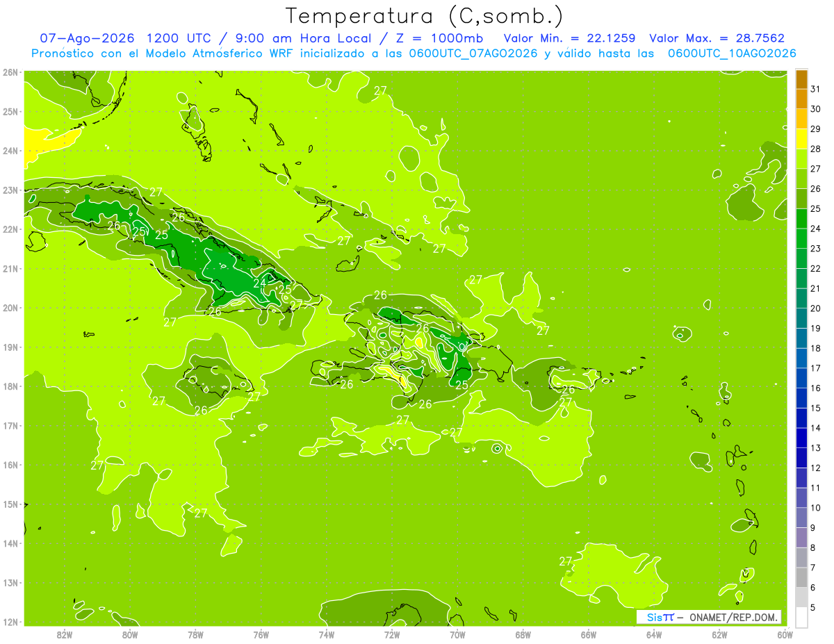The width and height of the screenshot is (834, 644).
Task: Click the yellow legend swatch between 28 and 29
Action: click(801, 139)
